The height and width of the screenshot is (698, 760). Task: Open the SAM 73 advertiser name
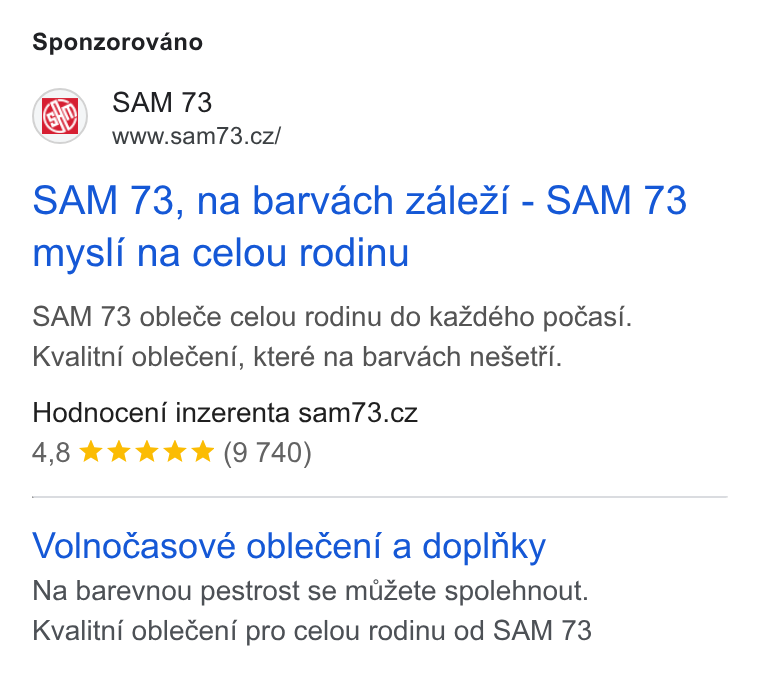click(162, 102)
